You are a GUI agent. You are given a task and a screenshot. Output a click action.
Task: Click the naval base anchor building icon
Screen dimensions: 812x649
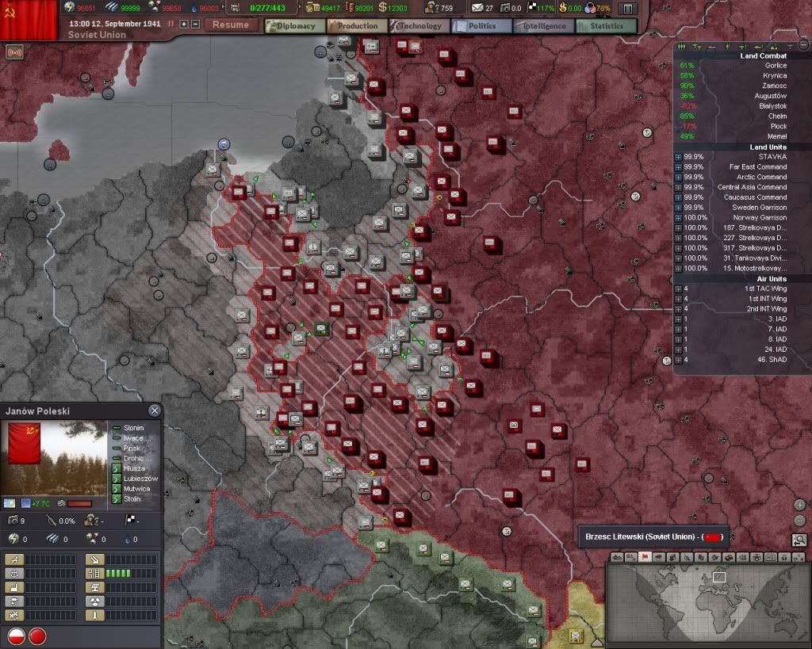(14, 574)
